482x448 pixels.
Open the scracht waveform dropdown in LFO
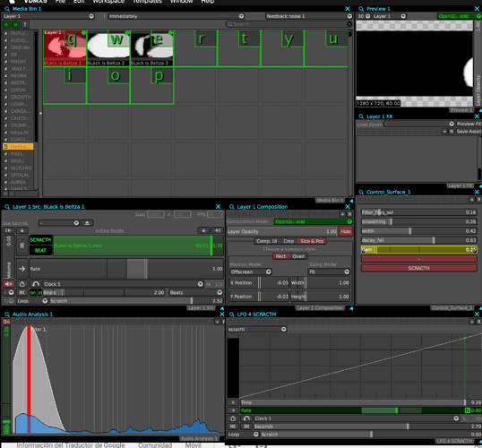coord(257,330)
